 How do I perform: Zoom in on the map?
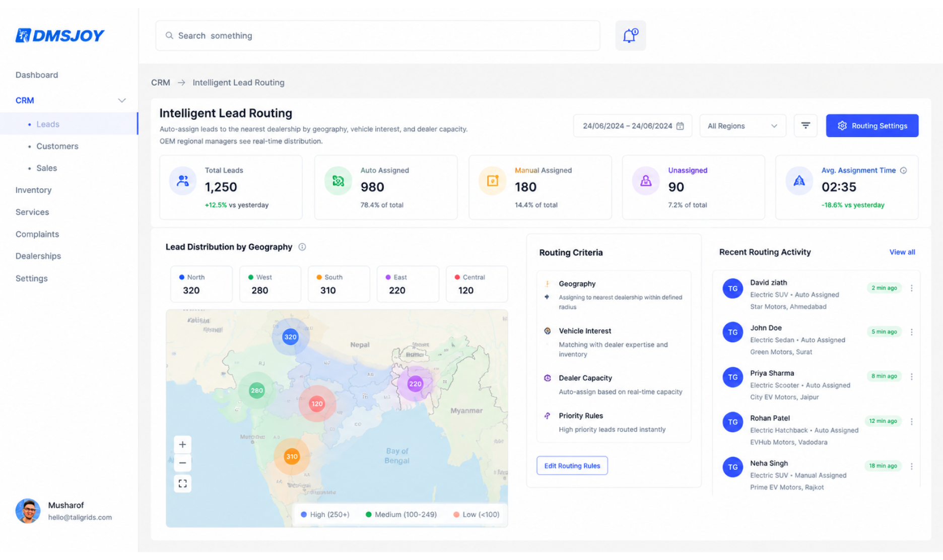(x=182, y=444)
